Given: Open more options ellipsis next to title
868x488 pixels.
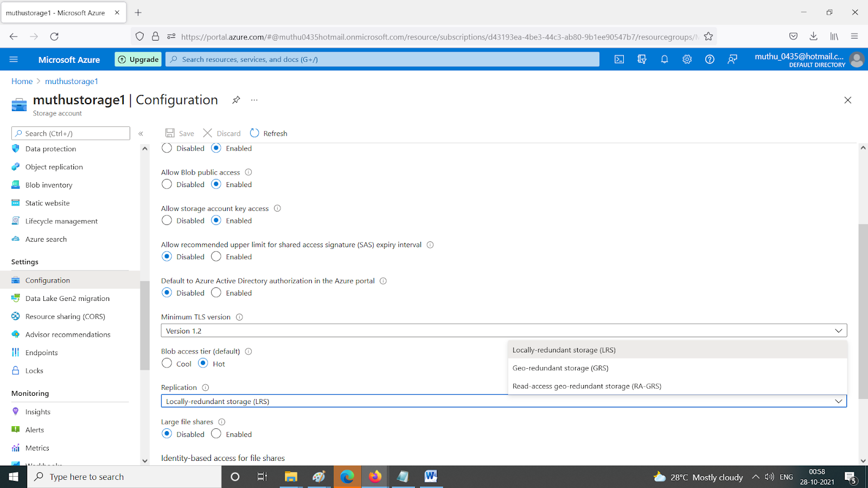Looking at the screenshot, I should click(x=254, y=100).
